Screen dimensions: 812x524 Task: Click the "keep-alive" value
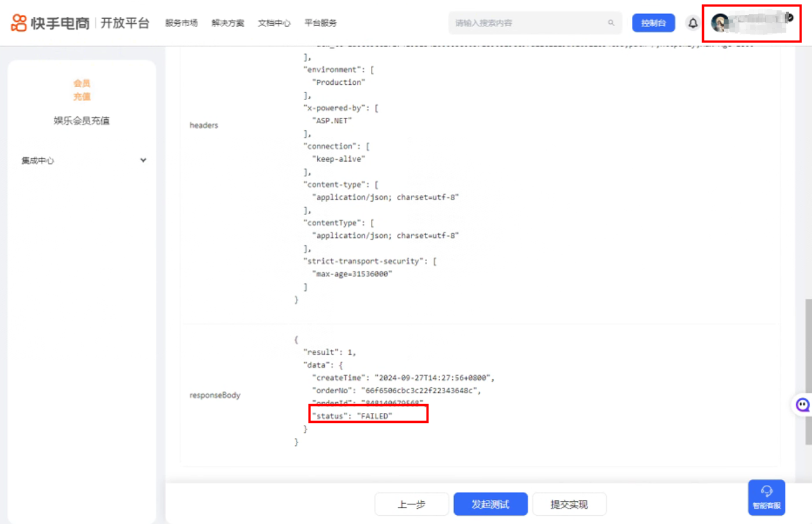coord(339,159)
